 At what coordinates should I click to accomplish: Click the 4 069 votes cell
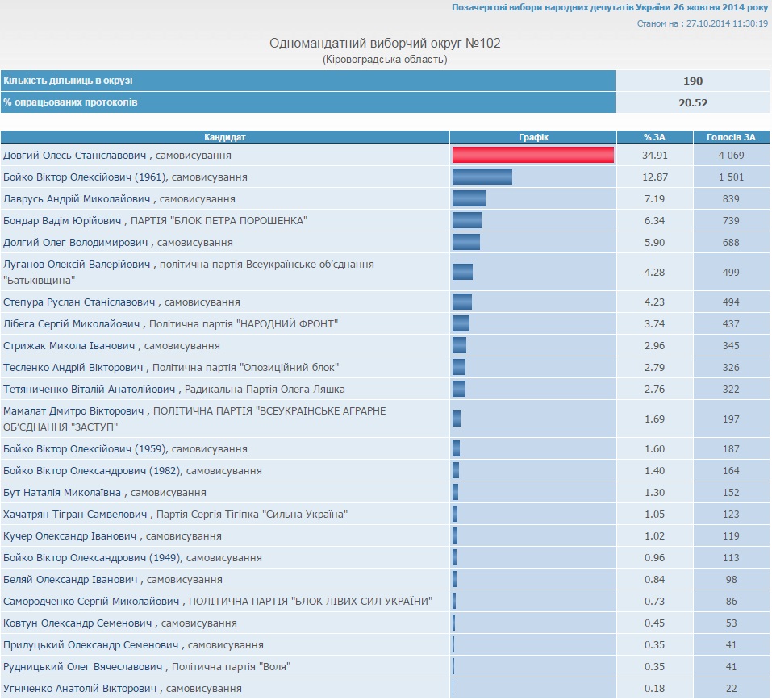[732, 155]
